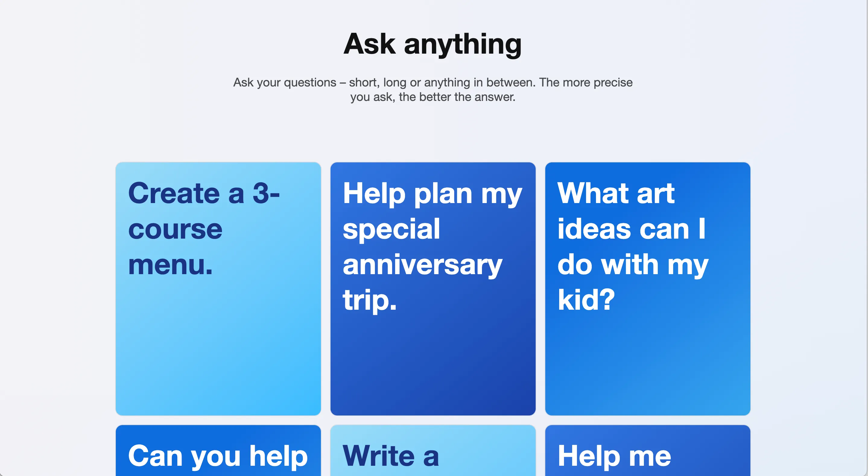868x476 pixels.
Task: Click "do with my" text in the art ideas card
Action: (x=633, y=265)
